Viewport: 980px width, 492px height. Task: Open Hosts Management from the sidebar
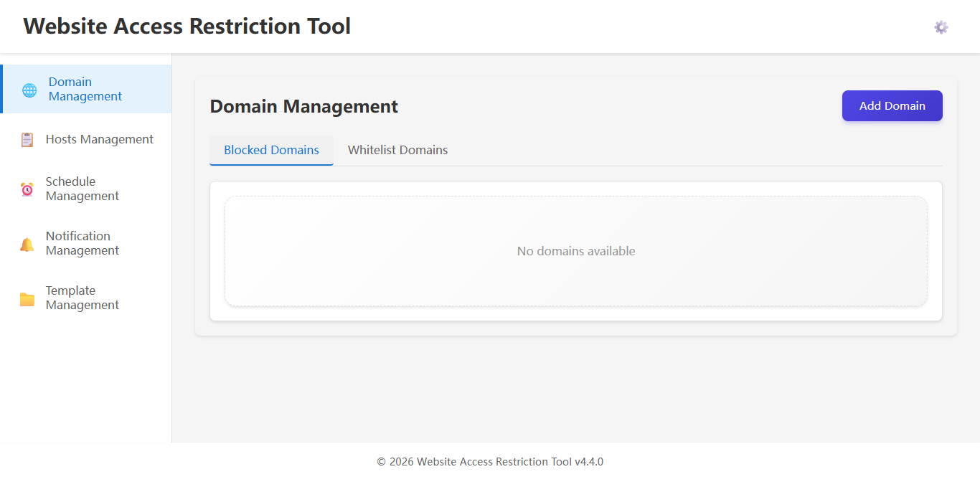pyautogui.click(x=99, y=139)
